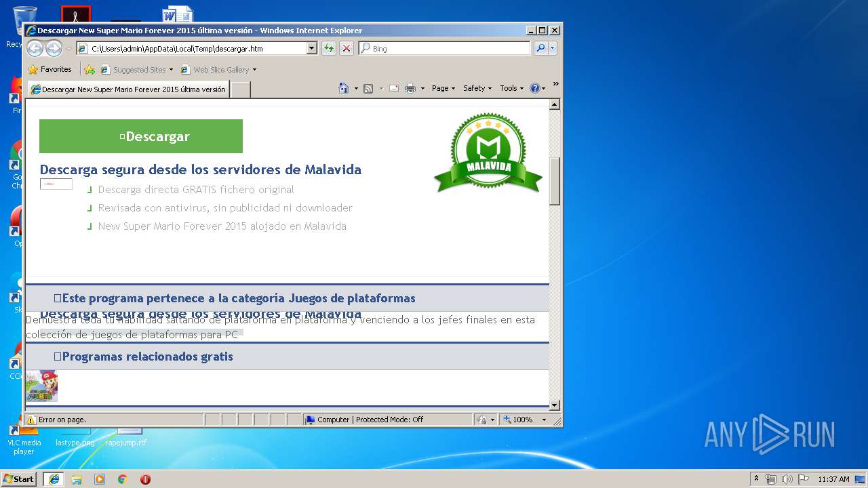Click Revisada con antivirus text line
Image resolution: width=868 pixels, height=488 pixels.
(x=225, y=208)
